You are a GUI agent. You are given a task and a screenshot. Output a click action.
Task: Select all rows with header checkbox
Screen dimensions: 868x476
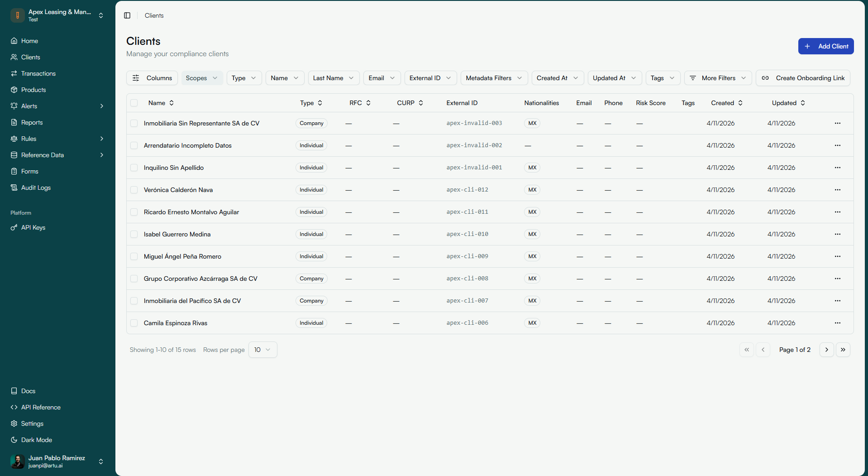134,103
